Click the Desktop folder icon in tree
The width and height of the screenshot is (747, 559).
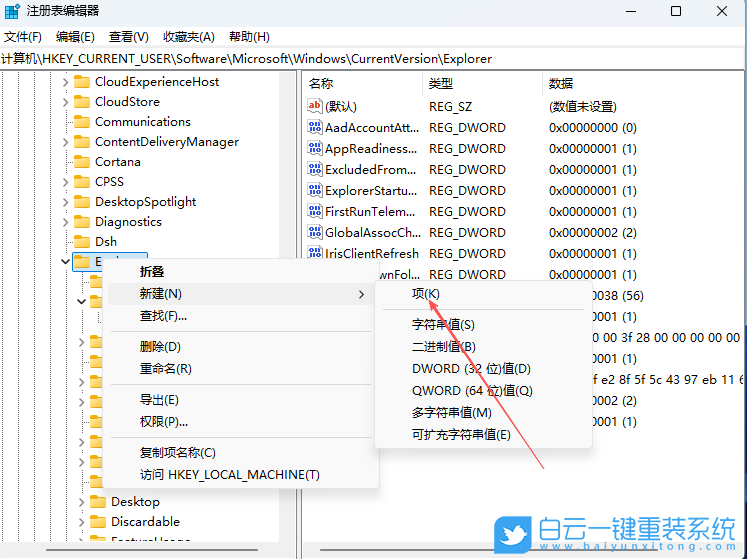click(98, 502)
